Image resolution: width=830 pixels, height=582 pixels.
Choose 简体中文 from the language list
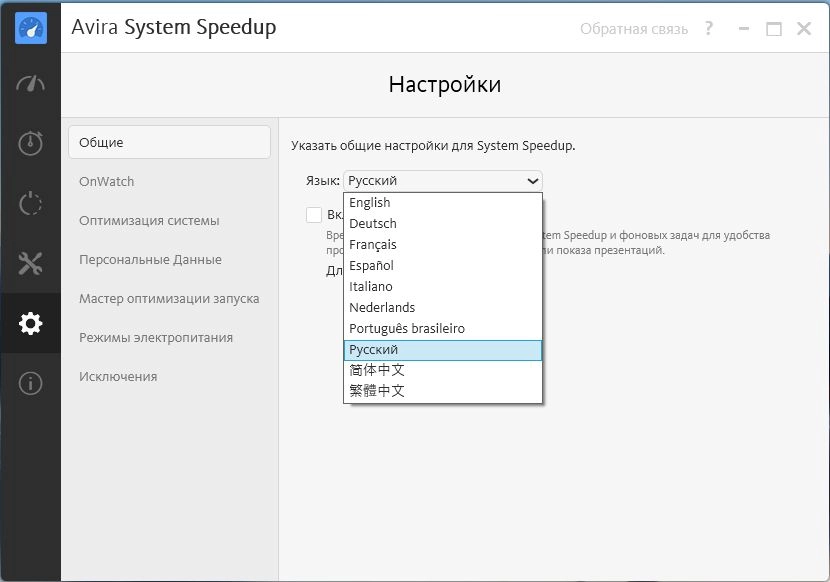[x=443, y=370]
